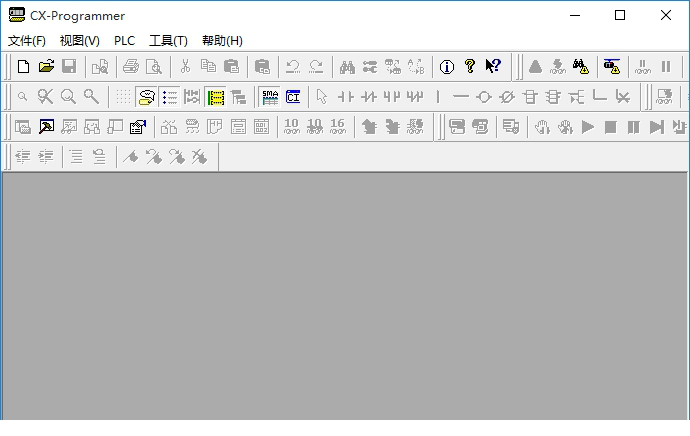This screenshot has width=690, height=436.
Task: Click the play triangle run icon
Action: 588,127
